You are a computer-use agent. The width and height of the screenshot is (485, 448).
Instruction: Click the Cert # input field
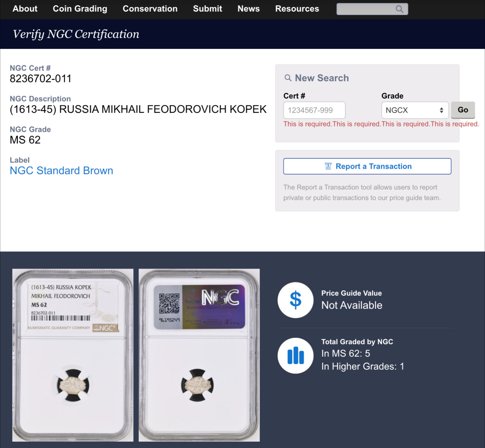point(314,110)
